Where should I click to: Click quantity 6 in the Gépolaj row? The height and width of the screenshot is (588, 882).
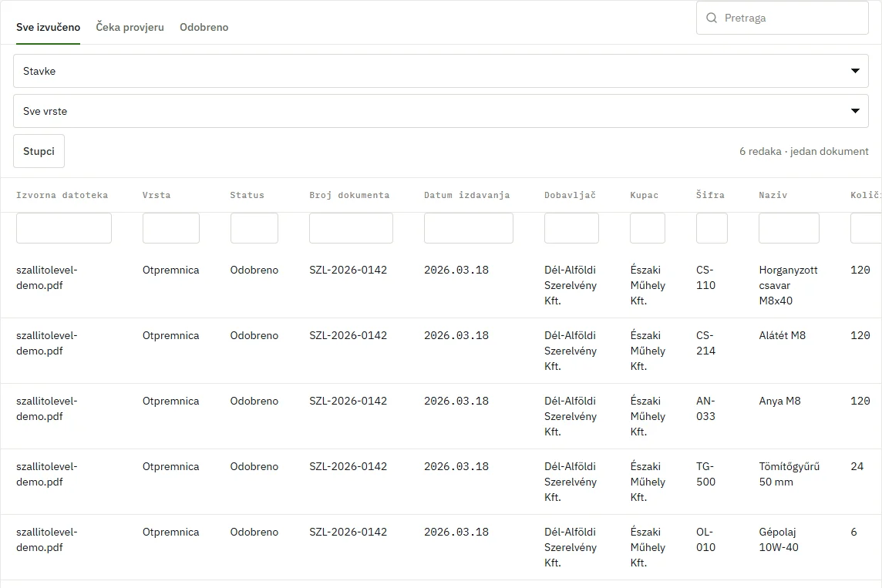coord(854,532)
